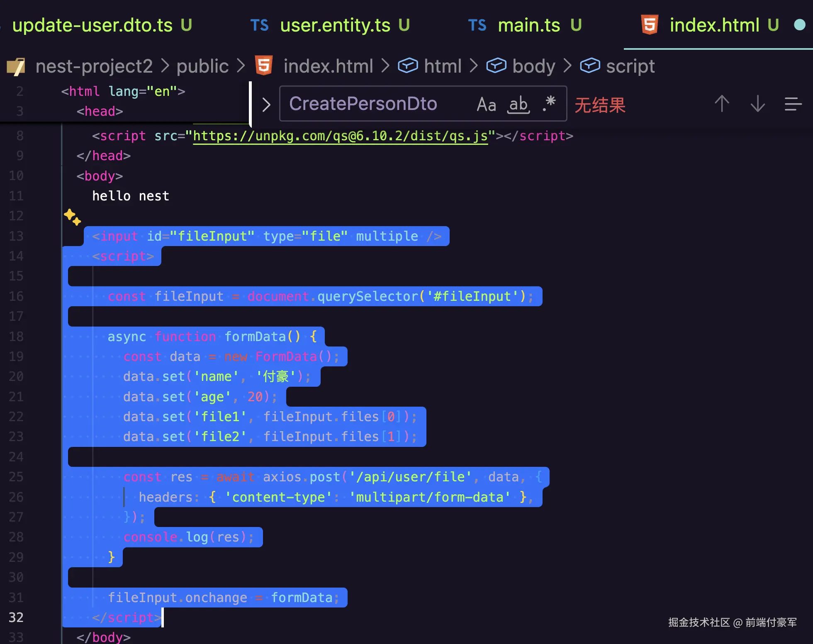Image resolution: width=813 pixels, height=644 pixels.
Task: Go to previous match arrow
Action: coord(722,104)
